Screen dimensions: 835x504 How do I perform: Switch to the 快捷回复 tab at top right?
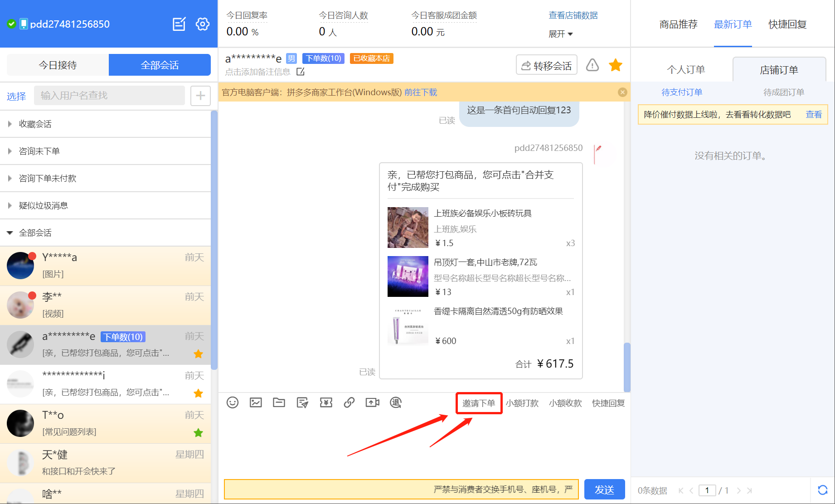pos(787,24)
